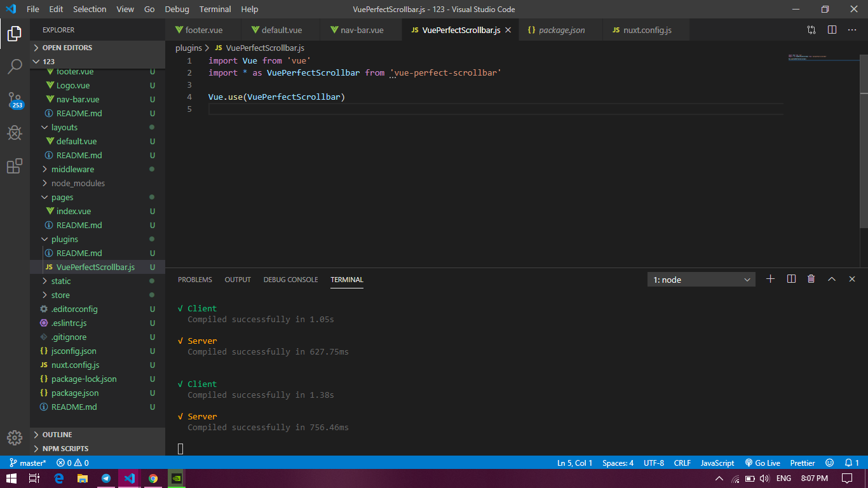Open NVIDIA app on the taskbar

point(177,478)
